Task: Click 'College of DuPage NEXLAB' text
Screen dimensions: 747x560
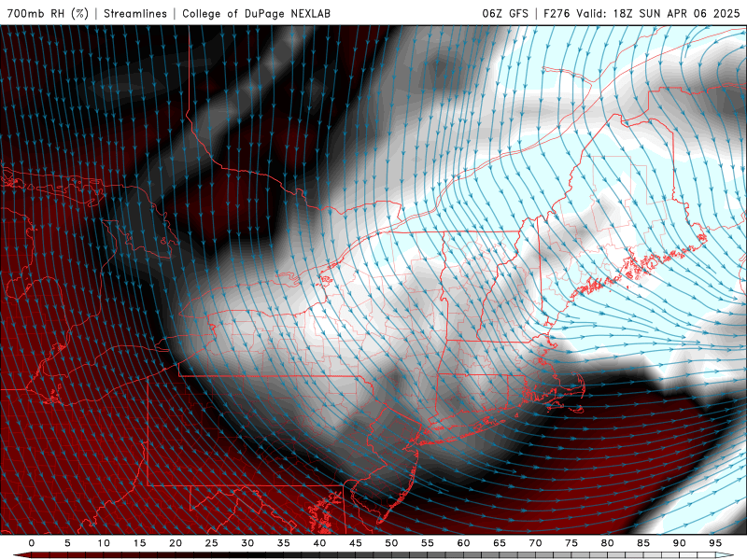Action: click(x=256, y=13)
